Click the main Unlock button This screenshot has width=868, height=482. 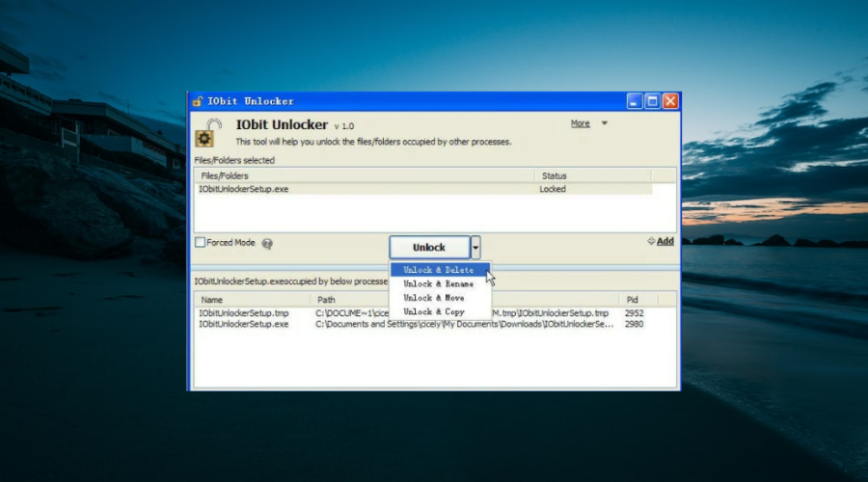point(429,248)
